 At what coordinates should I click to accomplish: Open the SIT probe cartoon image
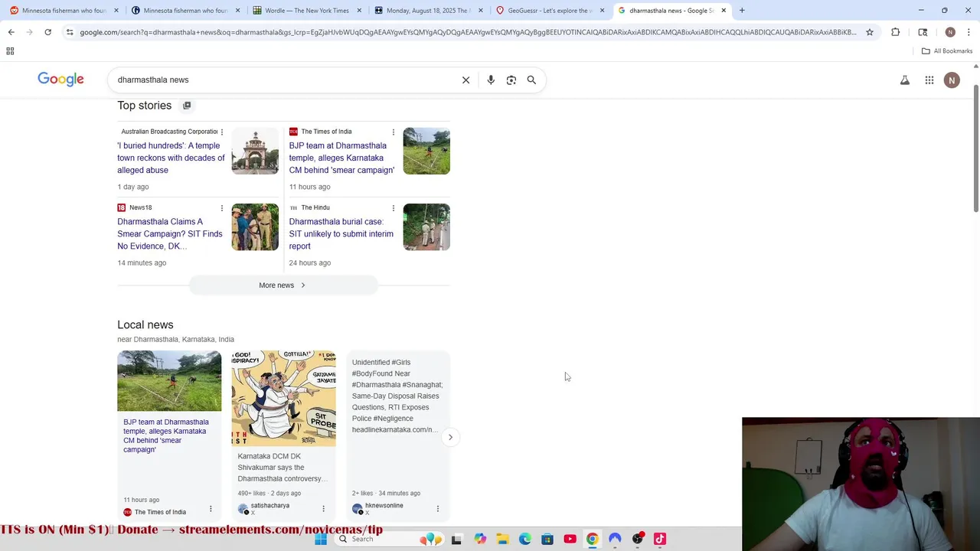point(283,399)
